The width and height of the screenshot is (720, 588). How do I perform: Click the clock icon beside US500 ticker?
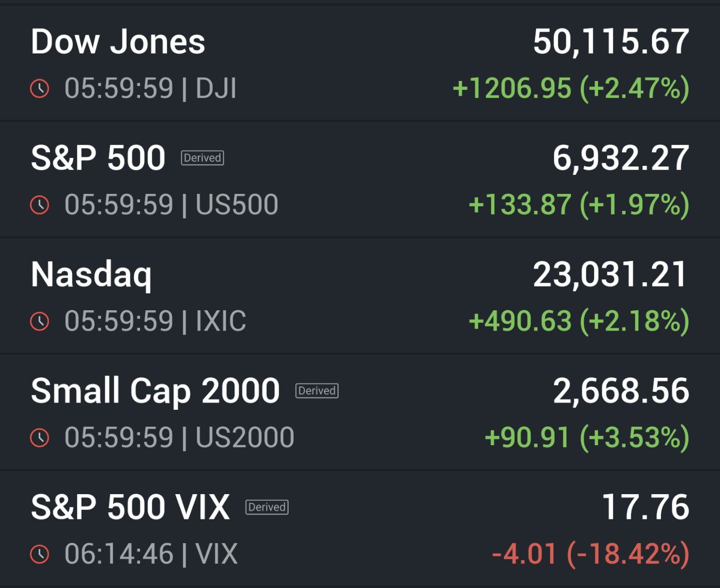point(39,205)
